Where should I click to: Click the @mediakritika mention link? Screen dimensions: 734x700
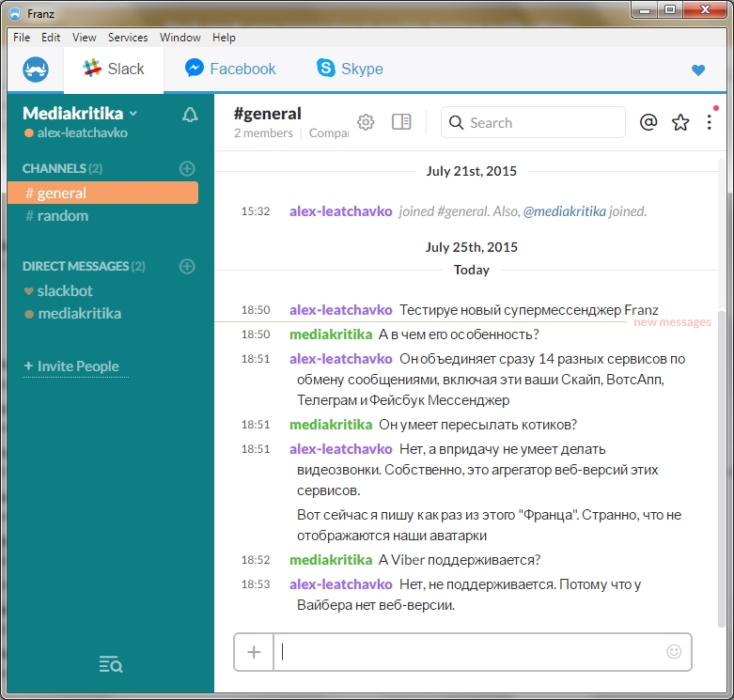click(x=564, y=211)
